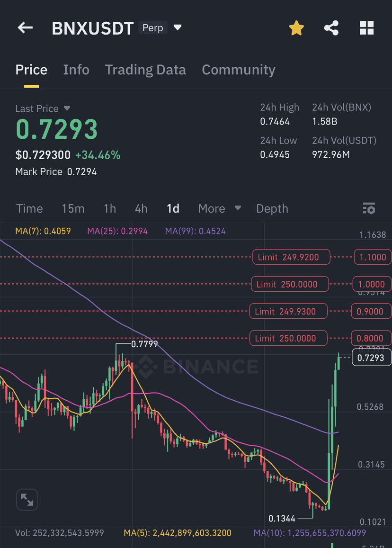392x548 pixels.
Task: Tap the 0.1021 axis price label
Action: point(373,522)
